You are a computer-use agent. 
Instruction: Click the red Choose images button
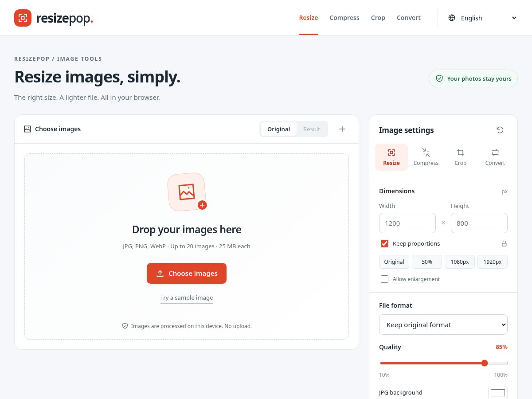187,274
